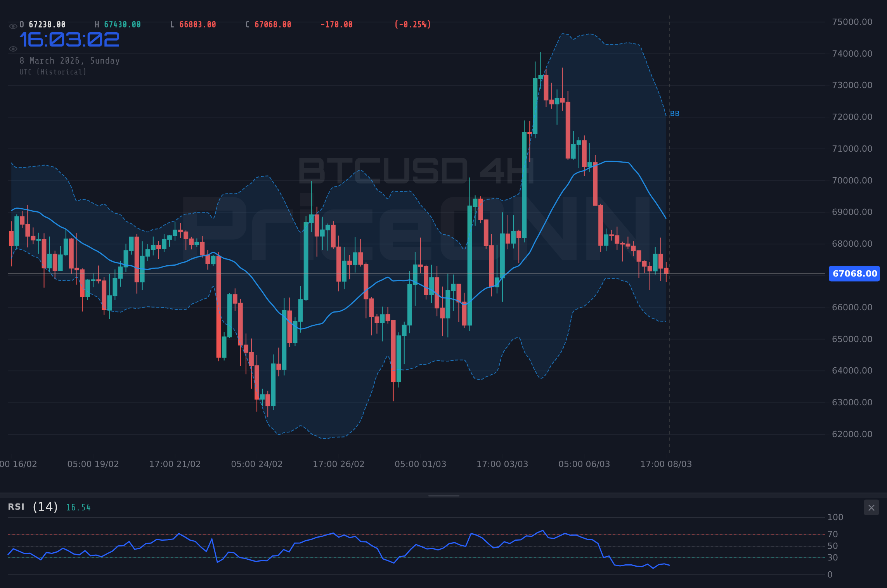The width and height of the screenshot is (887, 588).
Task: Click the 62000.00 price axis label
Action: point(852,434)
